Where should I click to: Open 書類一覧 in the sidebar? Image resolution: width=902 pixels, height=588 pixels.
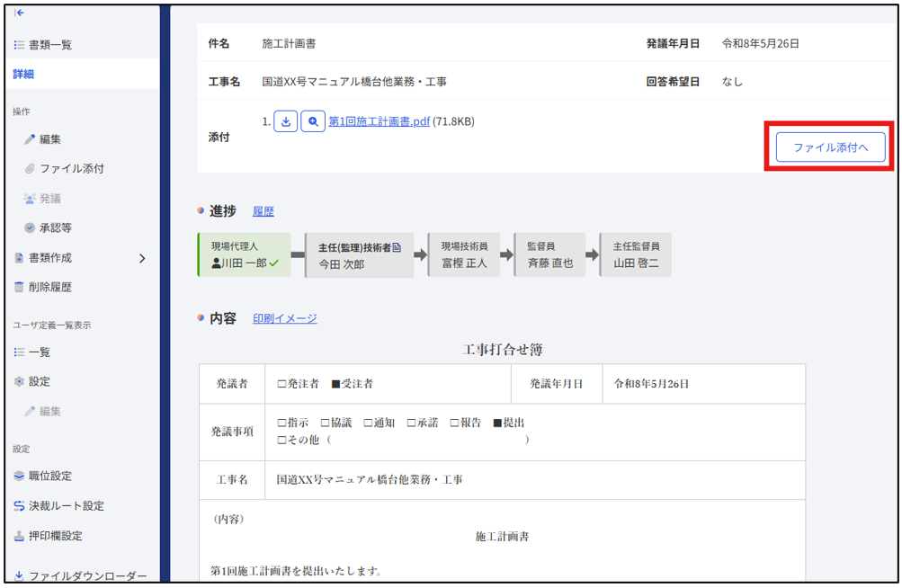[50, 45]
